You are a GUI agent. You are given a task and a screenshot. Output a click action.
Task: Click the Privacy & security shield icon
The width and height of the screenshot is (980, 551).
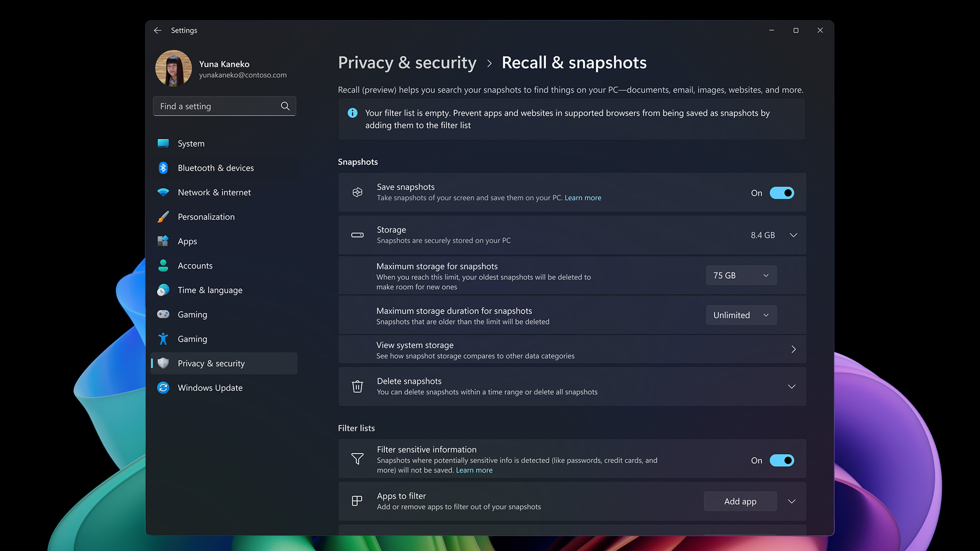(163, 363)
